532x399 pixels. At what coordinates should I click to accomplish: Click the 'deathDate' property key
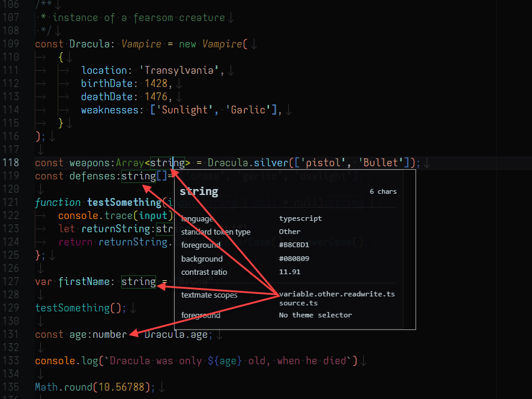click(x=107, y=97)
